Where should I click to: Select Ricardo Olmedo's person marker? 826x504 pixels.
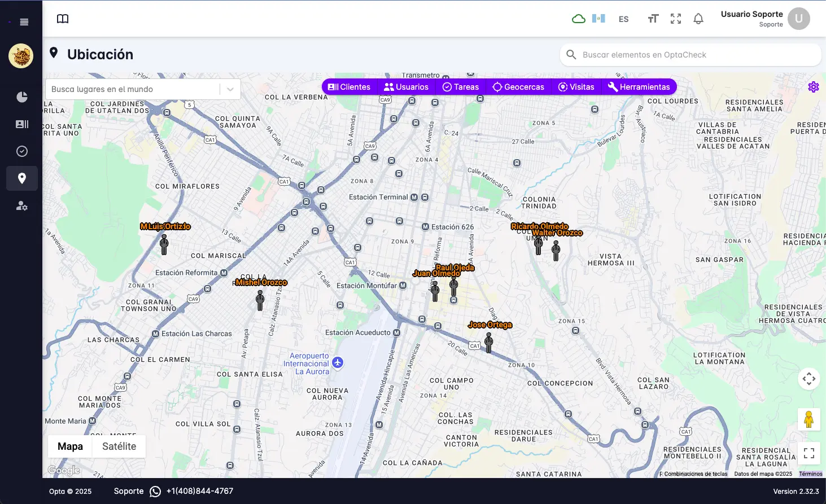click(539, 244)
